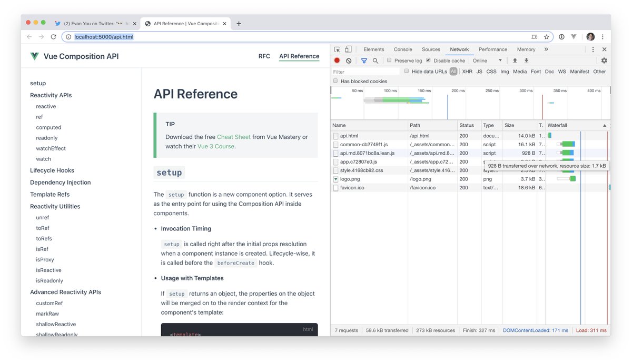632x364 pixels.
Task: Bookmark this page with the star icon
Action: [547, 37]
